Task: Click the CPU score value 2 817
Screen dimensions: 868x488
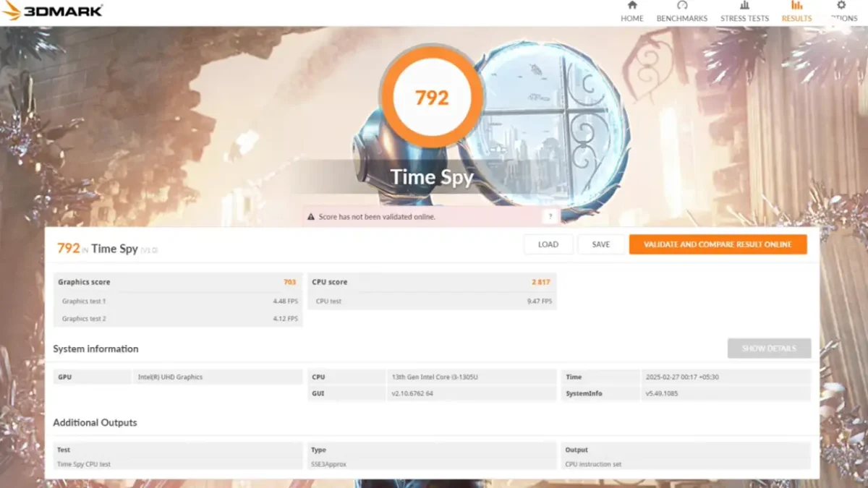Action: pyautogui.click(x=542, y=282)
